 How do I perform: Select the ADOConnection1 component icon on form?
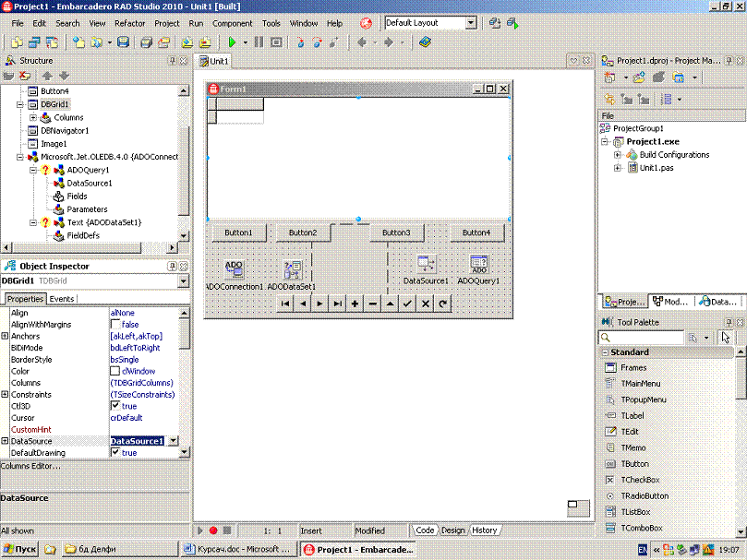234,268
